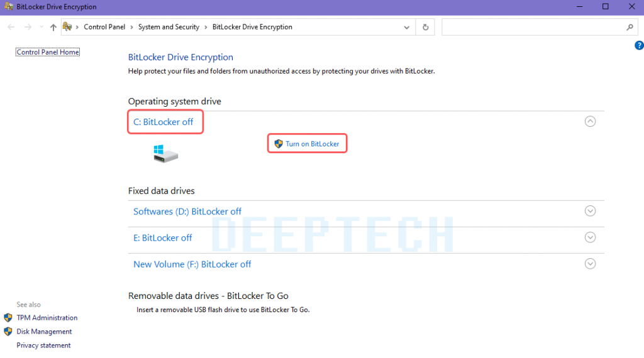
Task: Click the Disk Management shield icon
Action: (x=8, y=332)
